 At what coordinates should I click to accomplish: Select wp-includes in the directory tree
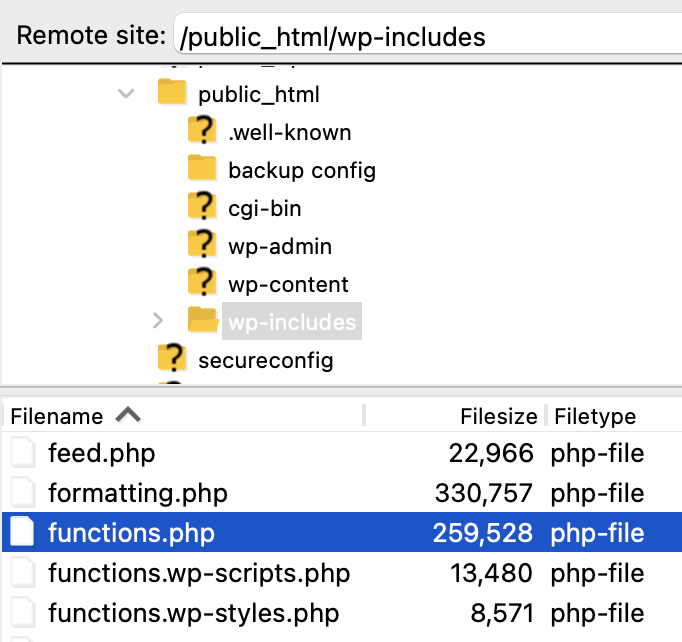[x=292, y=321]
